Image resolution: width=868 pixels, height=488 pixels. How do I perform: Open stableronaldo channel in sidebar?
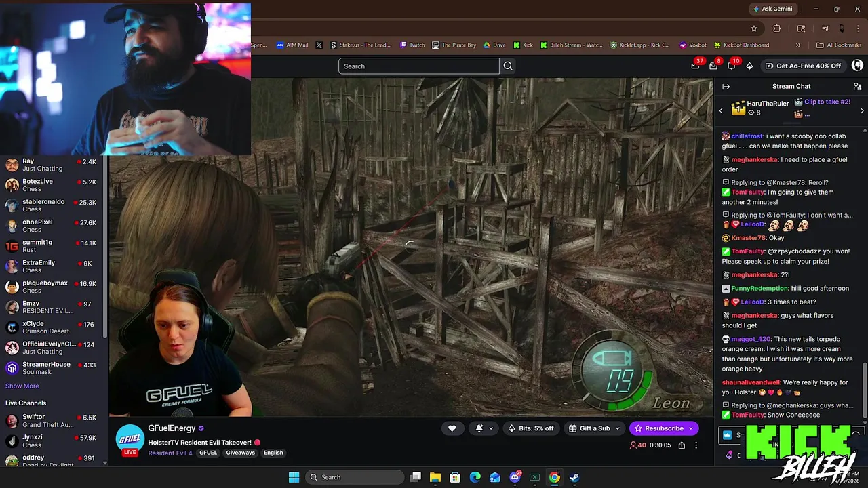52,205
